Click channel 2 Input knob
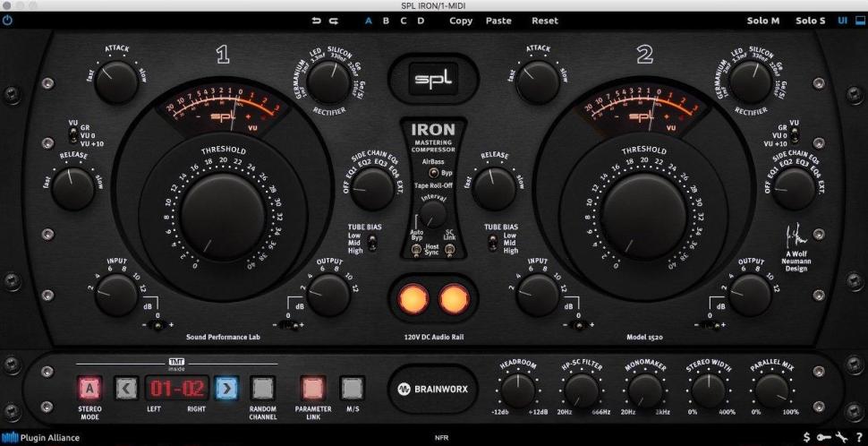868x446 pixels. pyautogui.click(x=537, y=295)
